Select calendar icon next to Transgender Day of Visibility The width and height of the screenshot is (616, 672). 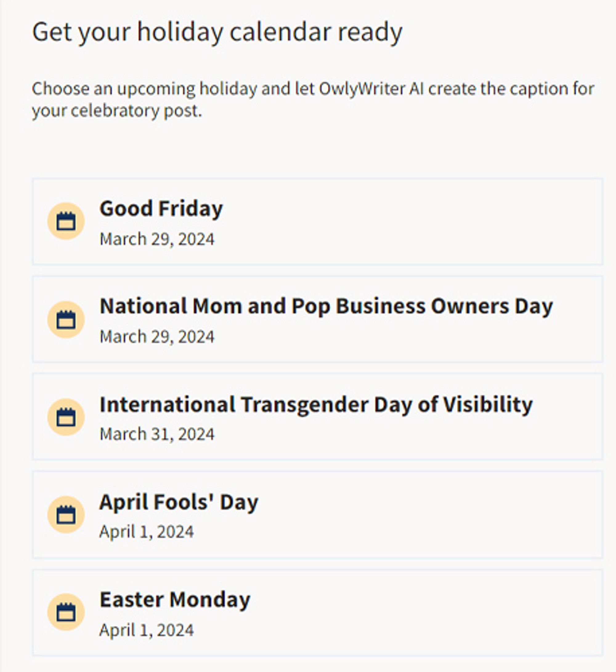coord(66,417)
